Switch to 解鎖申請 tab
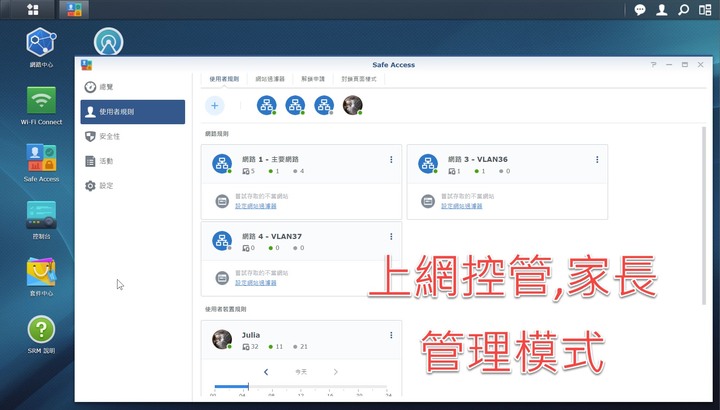Screen dimensions: 720x410 (x=313, y=79)
